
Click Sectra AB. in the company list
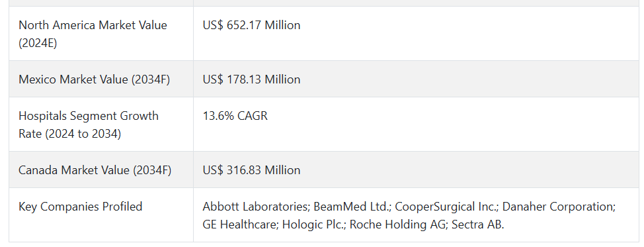(x=477, y=224)
